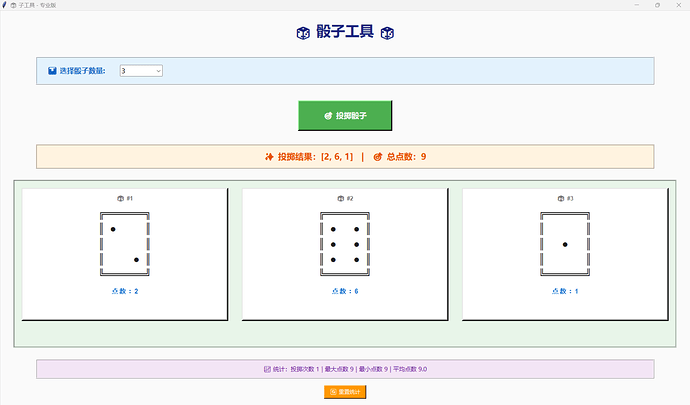Viewport: 690px width, 405px height.
Task: Click the small dice icon next to #3
Action: pyautogui.click(x=560, y=199)
